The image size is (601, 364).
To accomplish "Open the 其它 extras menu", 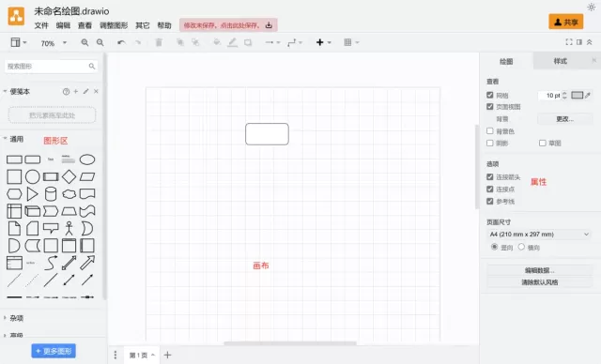I will (143, 25).
